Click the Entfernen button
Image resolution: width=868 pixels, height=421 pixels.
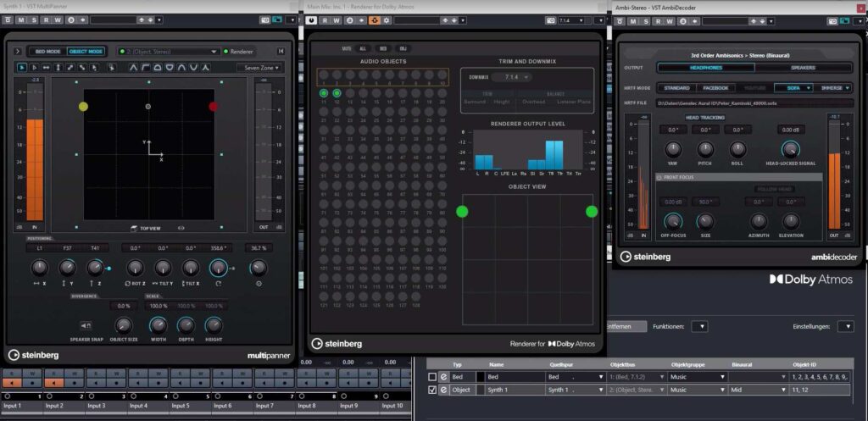(x=627, y=326)
